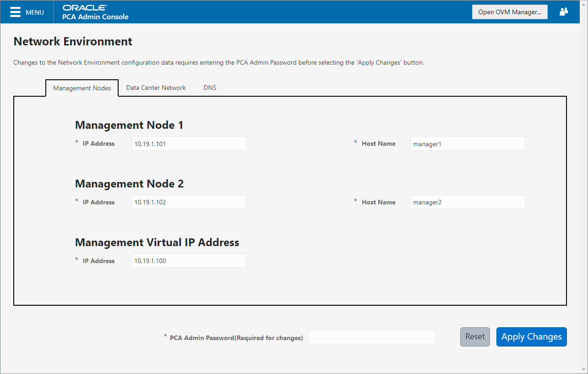This screenshot has height=374, width=588.
Task: Edit the manager2 Host Name field
Action: click(x=468, y=202)
